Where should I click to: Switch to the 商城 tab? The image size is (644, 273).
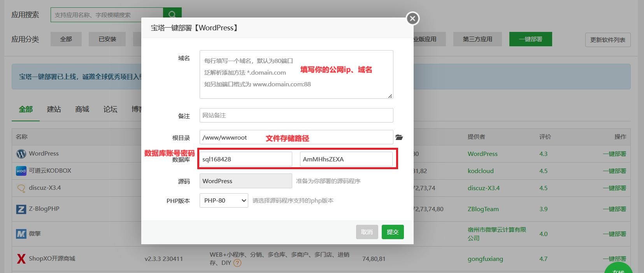82,109
